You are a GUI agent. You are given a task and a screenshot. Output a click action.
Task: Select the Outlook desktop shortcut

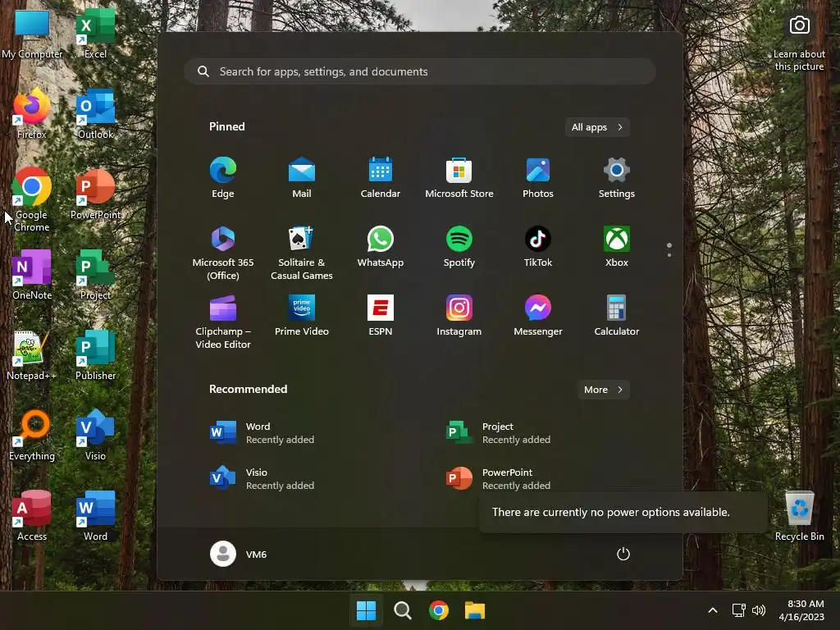95,115
